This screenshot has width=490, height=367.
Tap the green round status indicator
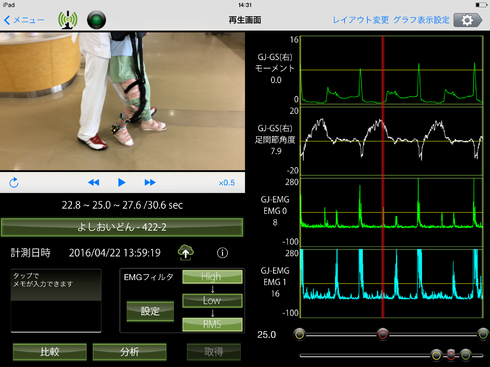pos(96,20)
